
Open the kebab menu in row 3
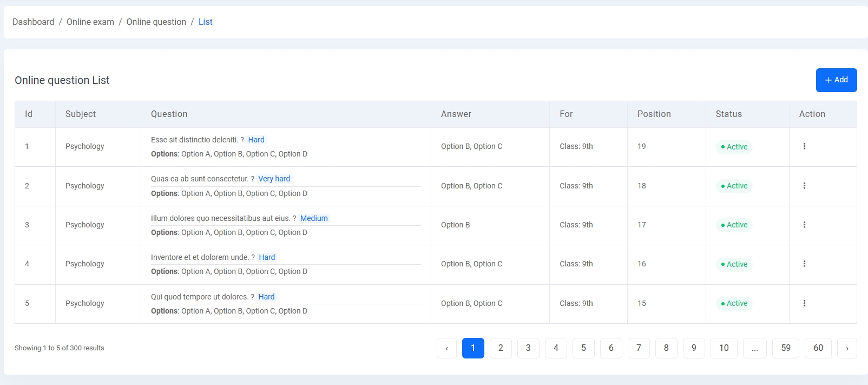point(804,225)
